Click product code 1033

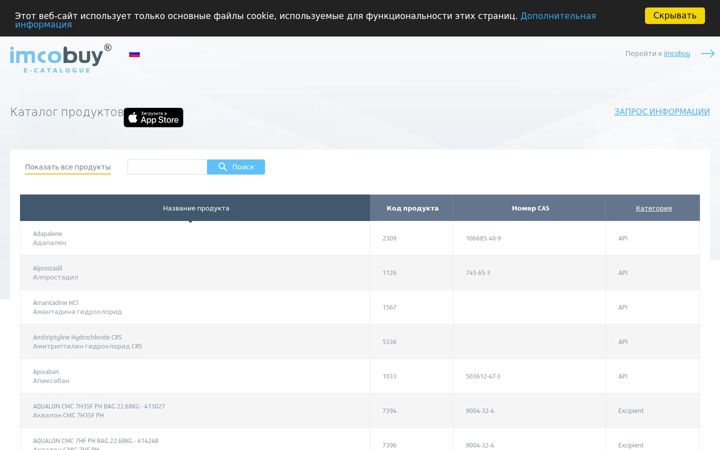click(389, 376)
